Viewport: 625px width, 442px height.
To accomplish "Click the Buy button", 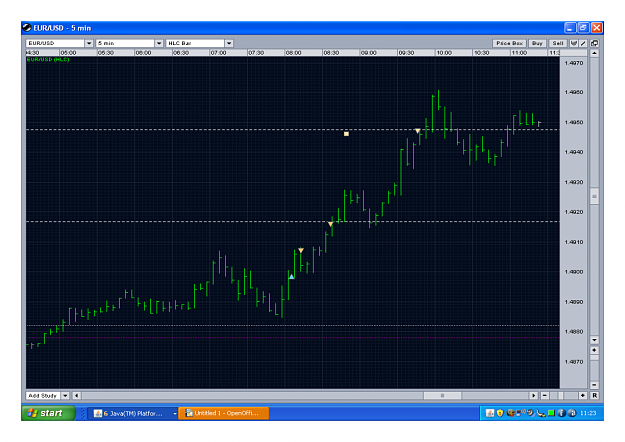I will pyautogui.click(x=537, y=43).
